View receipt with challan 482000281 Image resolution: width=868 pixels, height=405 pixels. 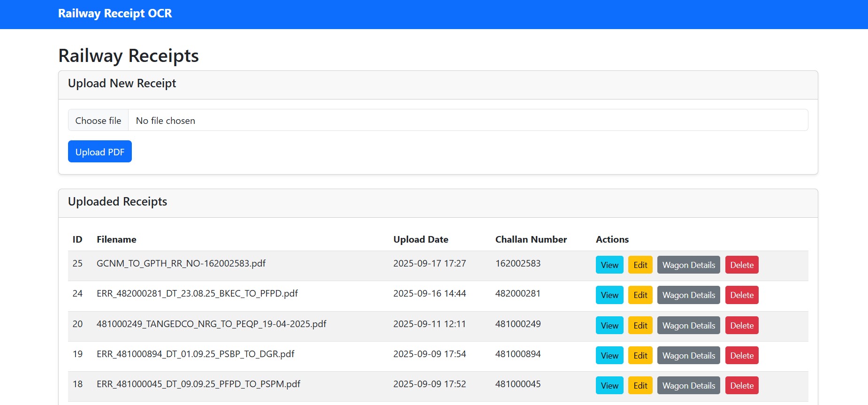pos(609,295)
